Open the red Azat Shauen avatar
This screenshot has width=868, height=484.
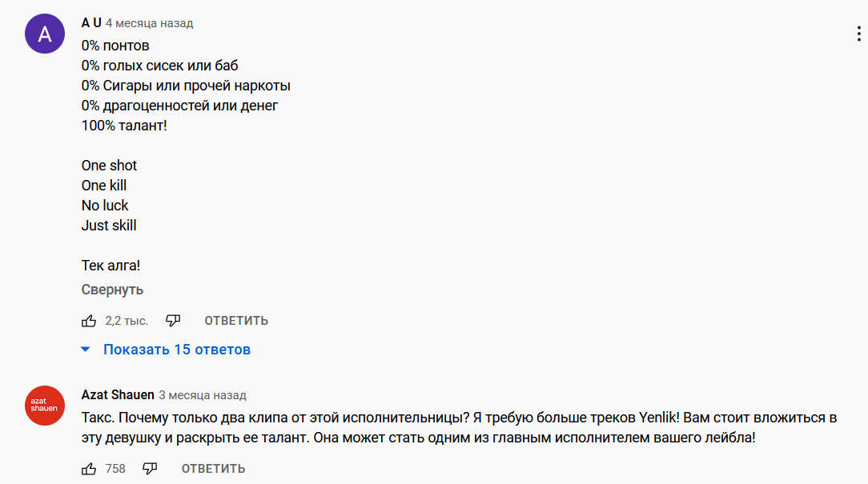tap(45, 405)
